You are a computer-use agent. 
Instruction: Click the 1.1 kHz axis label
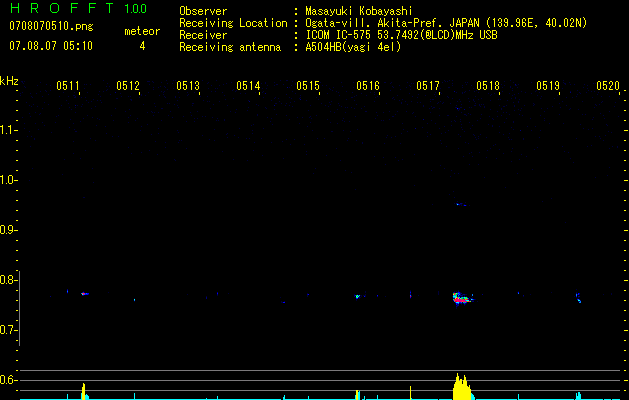8,130
